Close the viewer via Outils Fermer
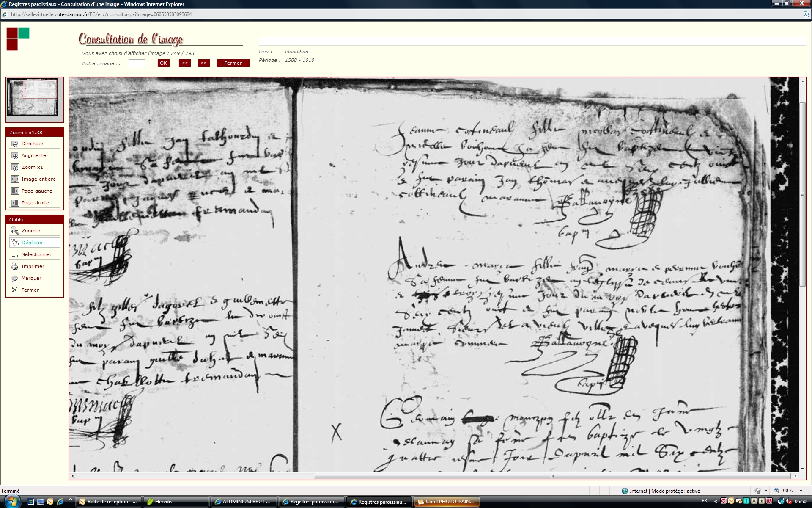The height and width of the screenshot is (508, 812). point(15,290)
